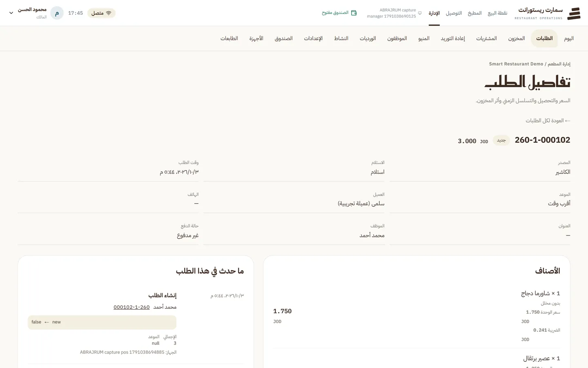The image size is (588, 368).
Task: Open the التوصيل section
Action: pos(454,13)
